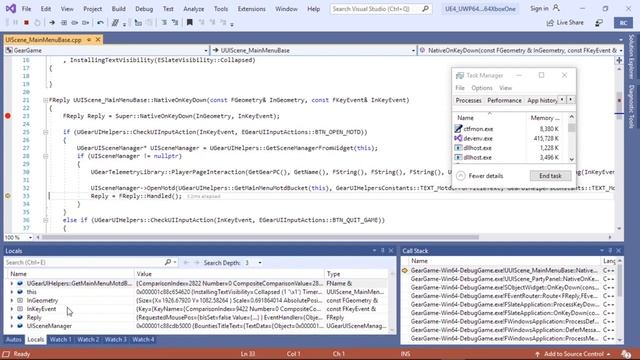Click Show Next Statement arrow icon
Image resolution: width=640 pixels, height=360 pixels.
[x=52, y=23]
